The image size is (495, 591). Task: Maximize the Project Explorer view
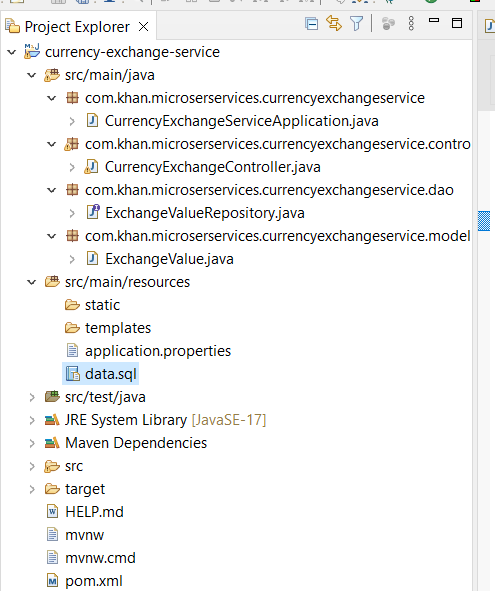[457, 23]
